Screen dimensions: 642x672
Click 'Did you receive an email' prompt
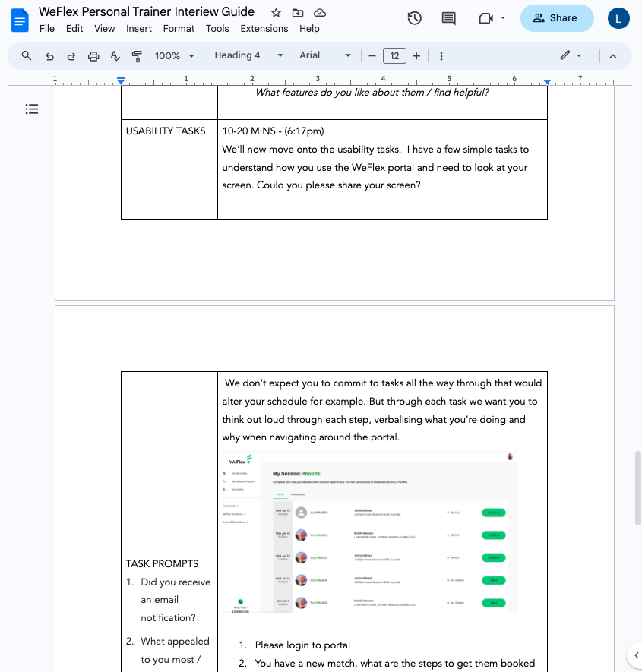tap(176, 600)
